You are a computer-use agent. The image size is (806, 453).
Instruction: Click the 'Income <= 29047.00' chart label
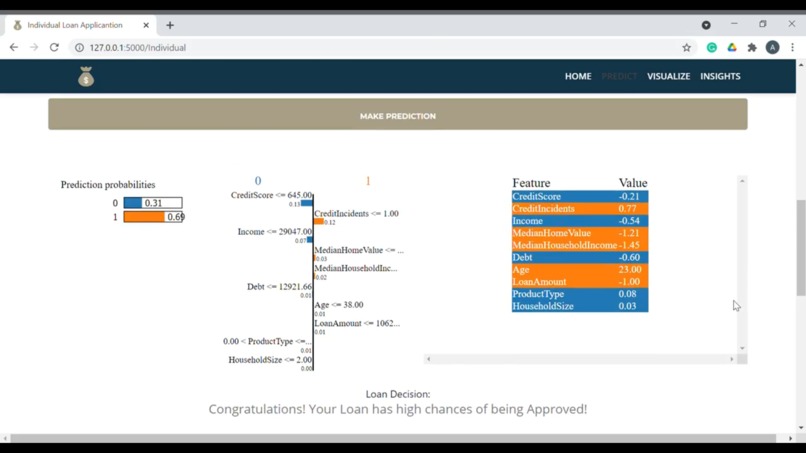[274, 232]
